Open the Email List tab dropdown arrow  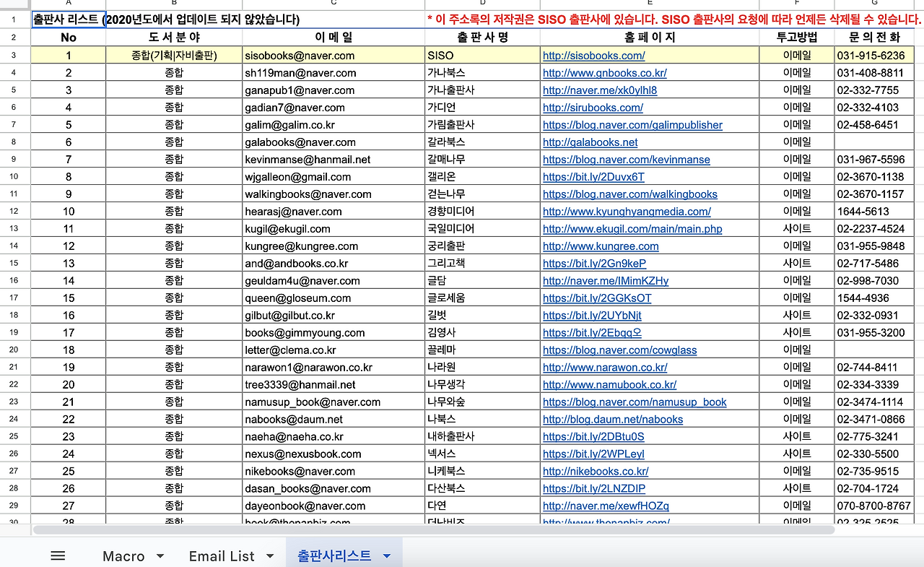[x=270, y=556]
